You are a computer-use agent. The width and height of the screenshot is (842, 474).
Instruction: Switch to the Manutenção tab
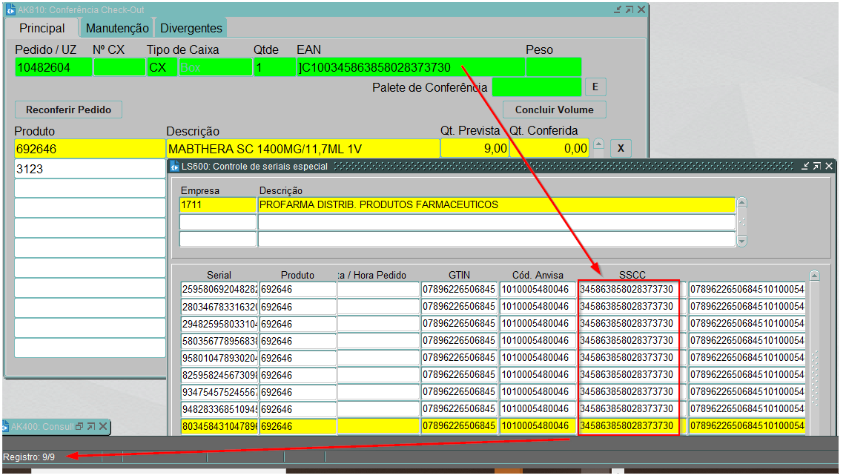(x=117, y=28)
